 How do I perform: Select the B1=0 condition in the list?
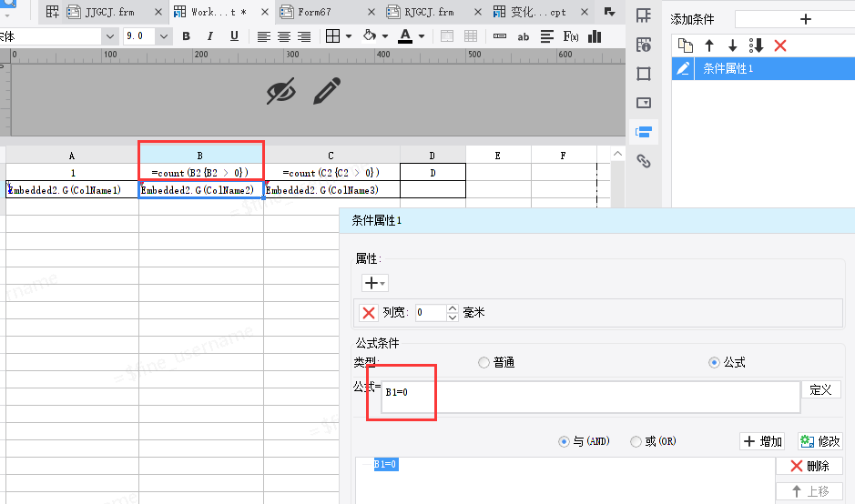tap(385, 464)
